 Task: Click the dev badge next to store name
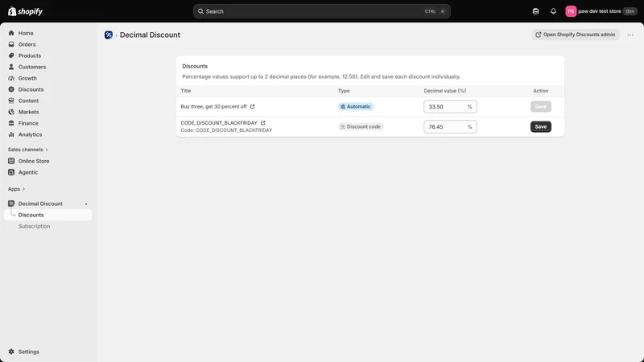pos(630,11)
